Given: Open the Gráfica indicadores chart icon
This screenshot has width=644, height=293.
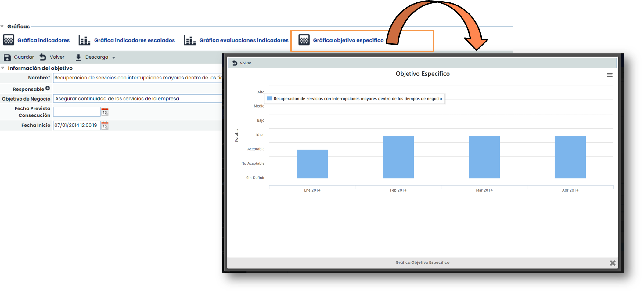Looking at the screenshot, I should (x=9, y=40).
